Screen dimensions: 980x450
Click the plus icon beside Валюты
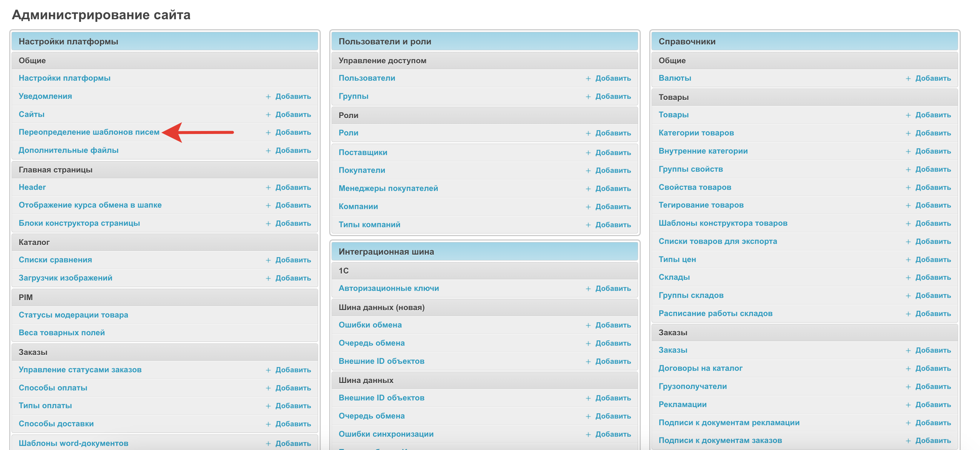pyautogui.click(x=908, y=79)
